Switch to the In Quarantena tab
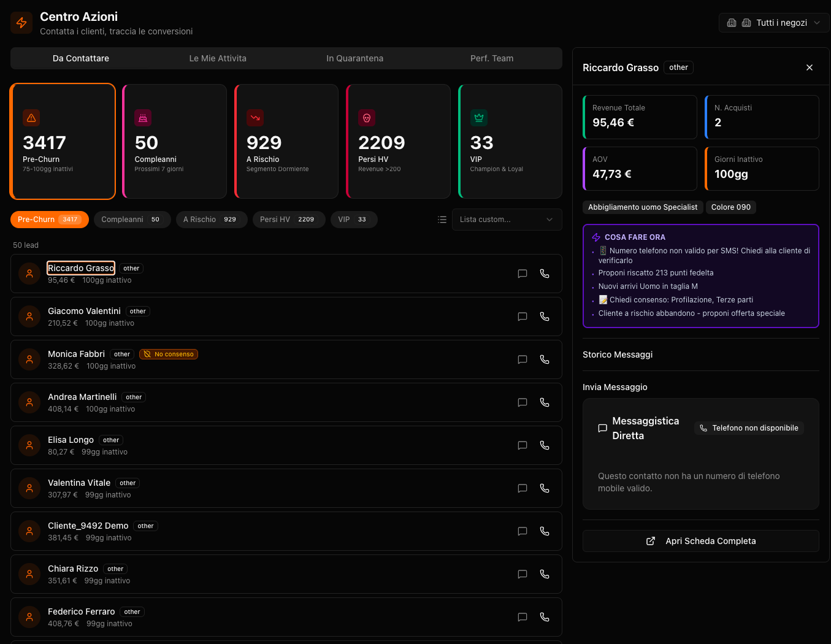 [353, 58]
